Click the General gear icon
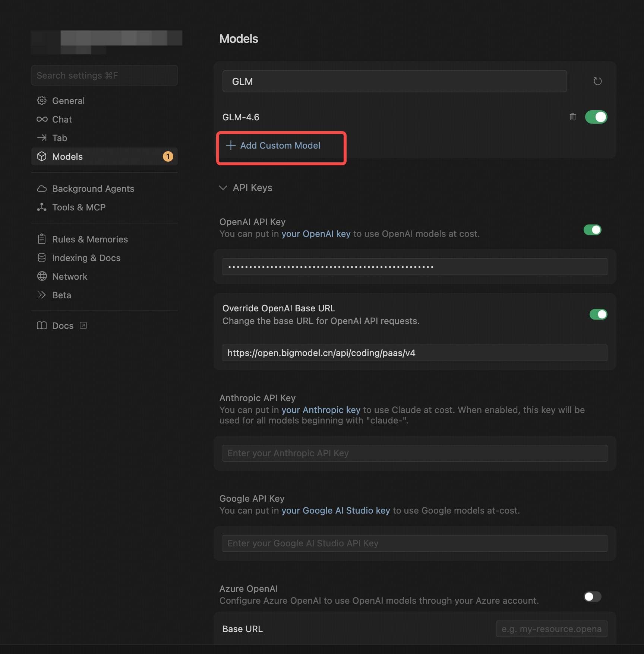The image size is (644, 654). point(42,101)
